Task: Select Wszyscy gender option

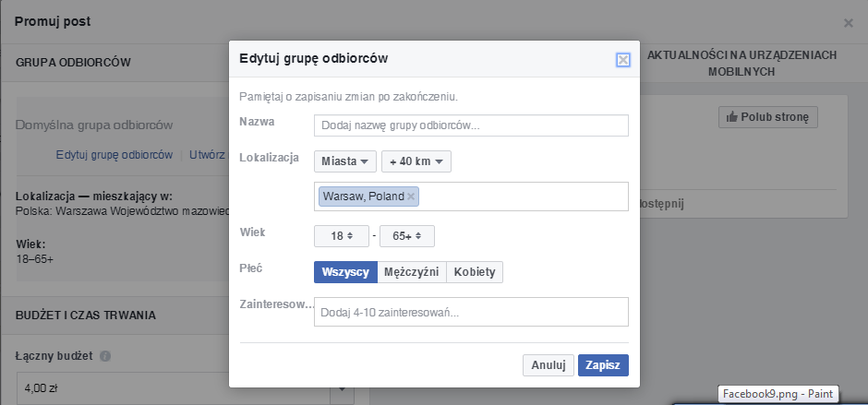Action: pos(345,272)
